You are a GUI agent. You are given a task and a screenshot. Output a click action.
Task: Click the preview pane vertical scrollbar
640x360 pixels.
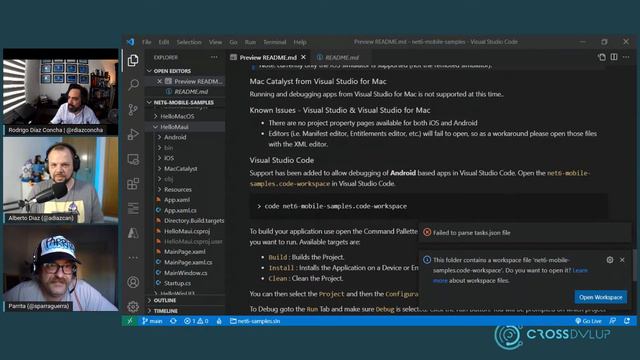[x=634, y=265]
